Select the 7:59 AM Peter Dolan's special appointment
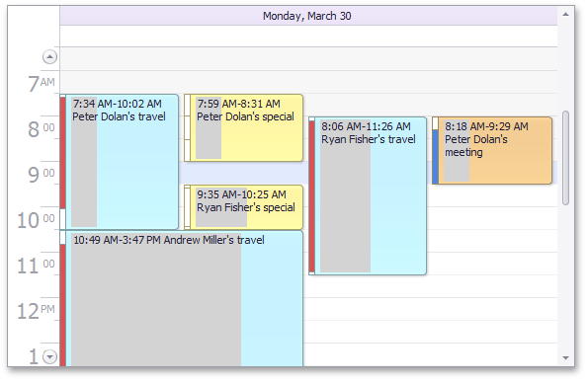 pyautogui.click(x=244, y=127)
